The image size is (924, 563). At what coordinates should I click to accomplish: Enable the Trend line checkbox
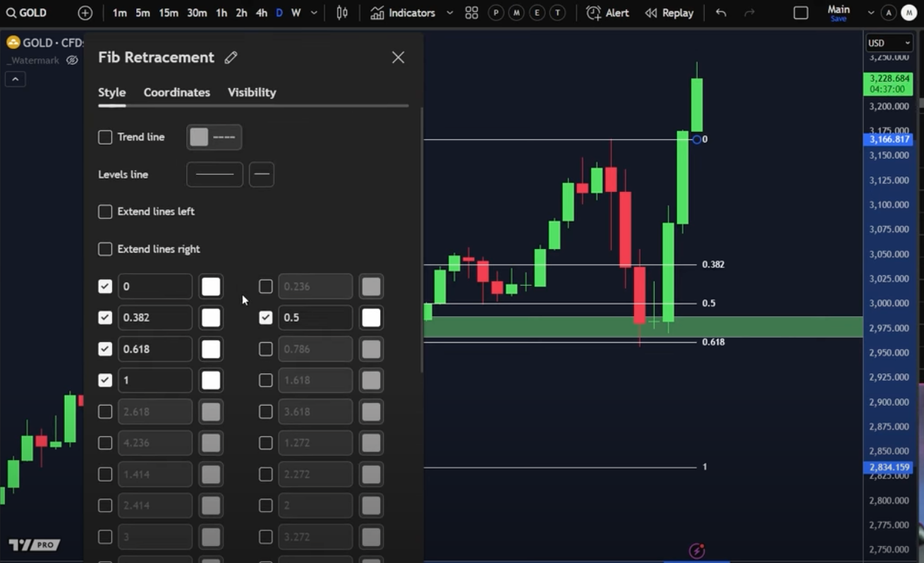coord(104,137)
